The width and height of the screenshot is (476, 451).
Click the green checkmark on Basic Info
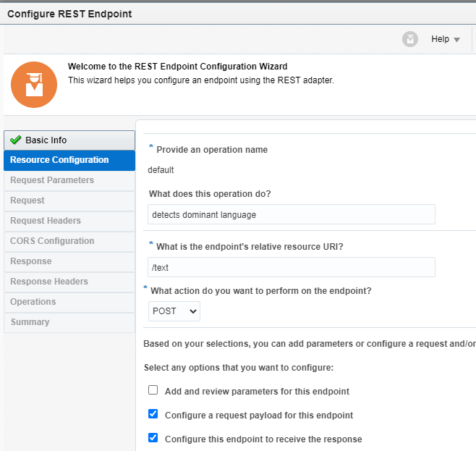coord(16,140)
